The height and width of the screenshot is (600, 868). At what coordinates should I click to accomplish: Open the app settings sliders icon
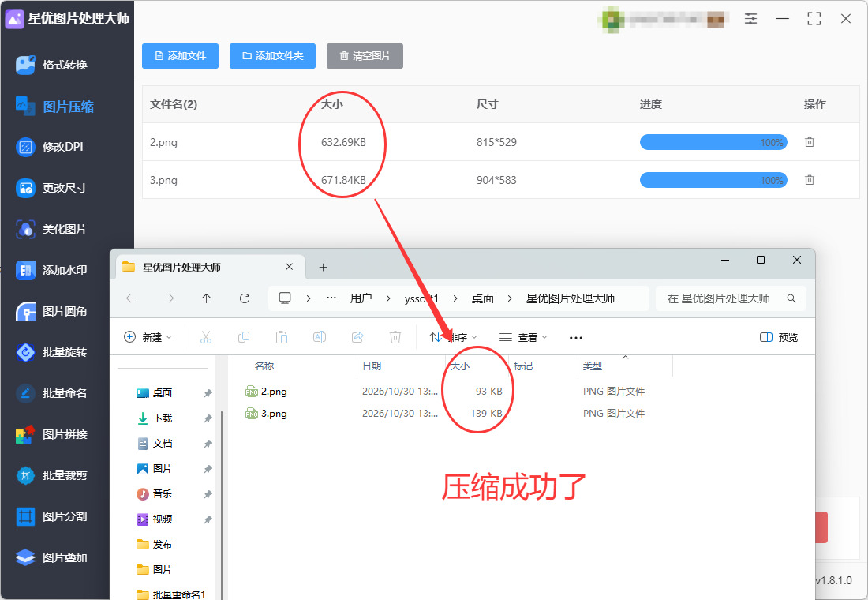tap(750, 19)
